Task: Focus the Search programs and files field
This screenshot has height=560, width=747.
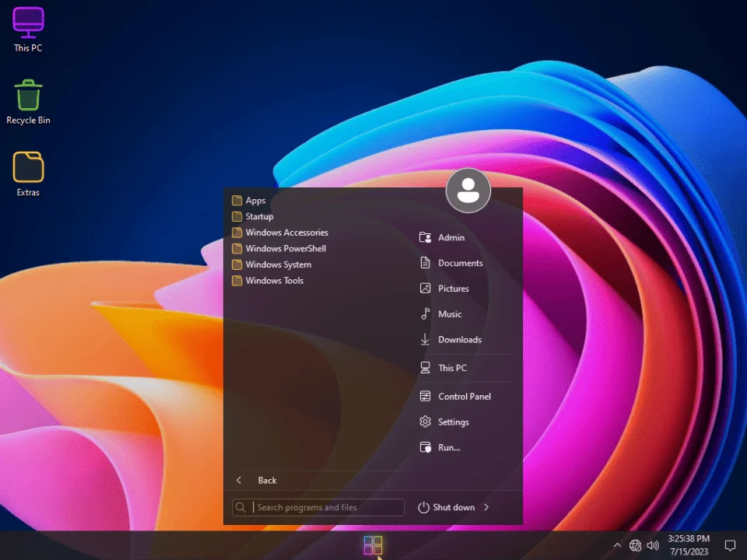Action: [318, 507]
